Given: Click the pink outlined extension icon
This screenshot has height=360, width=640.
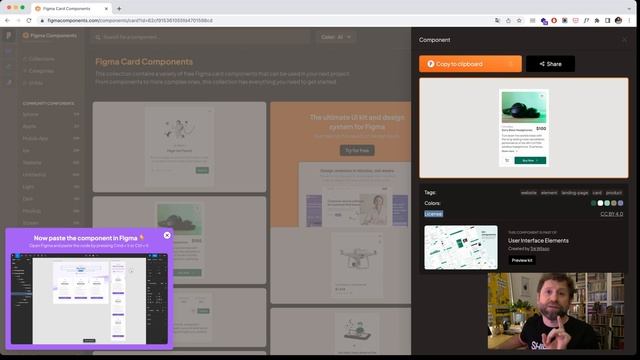Looking at the screenshot, I should click(576, 20).
